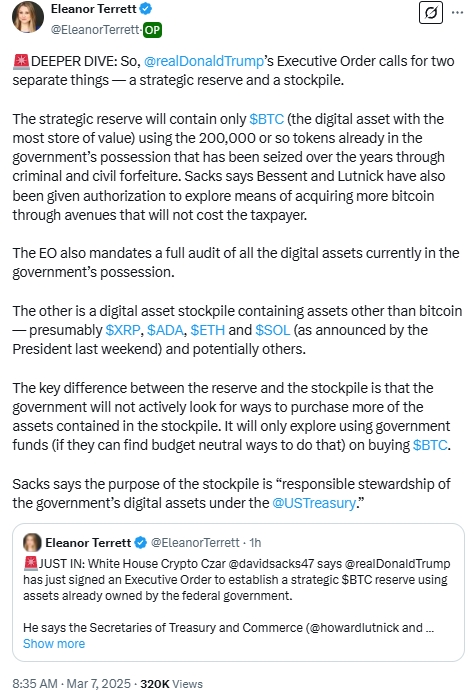Click the 320K Views count
This screenshot has width=470, height=691.
click(171, 684)
